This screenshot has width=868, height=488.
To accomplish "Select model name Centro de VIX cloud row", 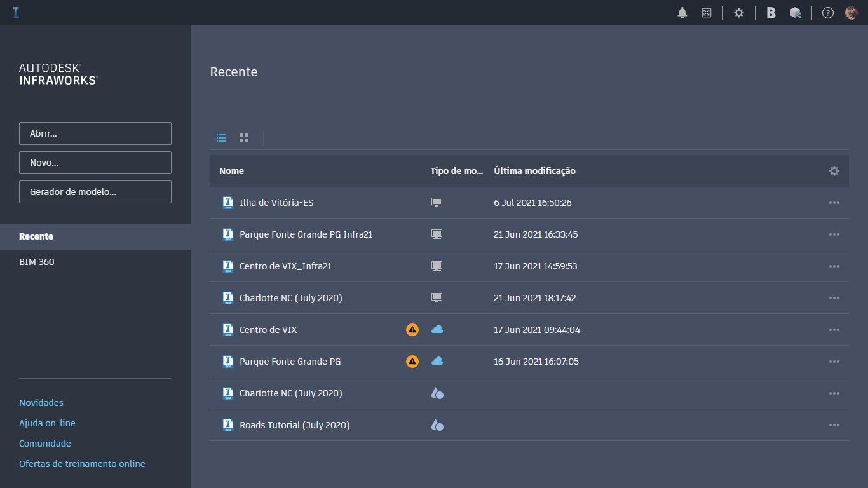I will (268, 330).
